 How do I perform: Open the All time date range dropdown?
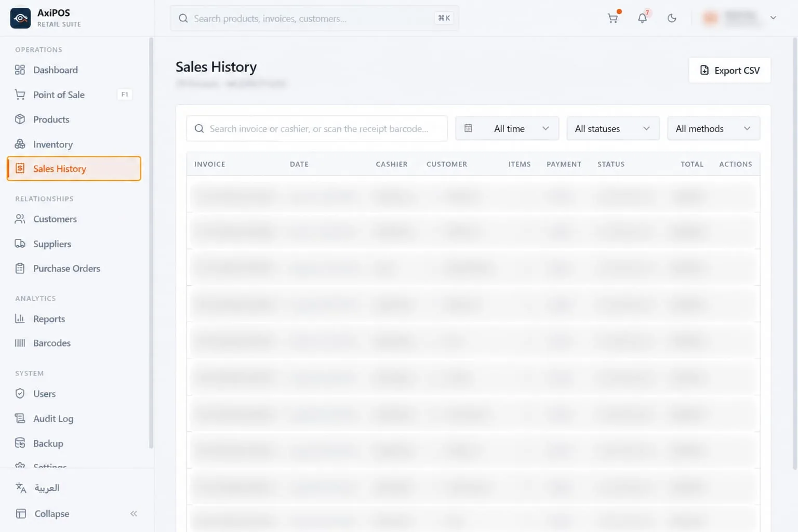(x=507, y=128)
